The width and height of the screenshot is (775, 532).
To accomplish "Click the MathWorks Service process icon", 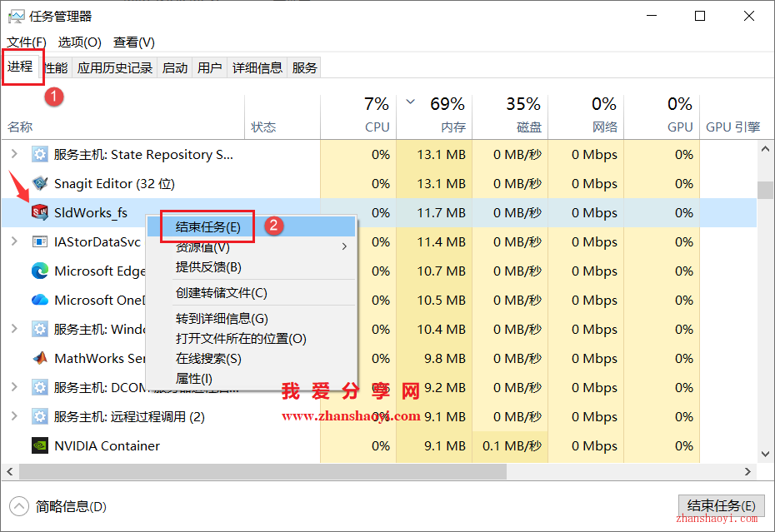I will tap(39, 358).
